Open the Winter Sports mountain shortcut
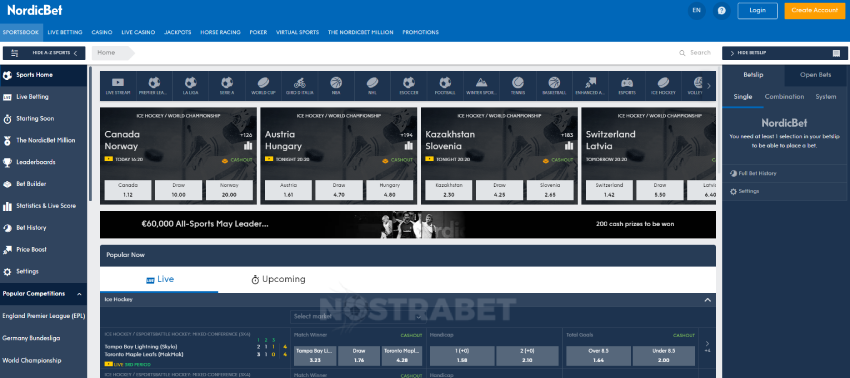This screenshot has height=378, width=850. point(481,86)
